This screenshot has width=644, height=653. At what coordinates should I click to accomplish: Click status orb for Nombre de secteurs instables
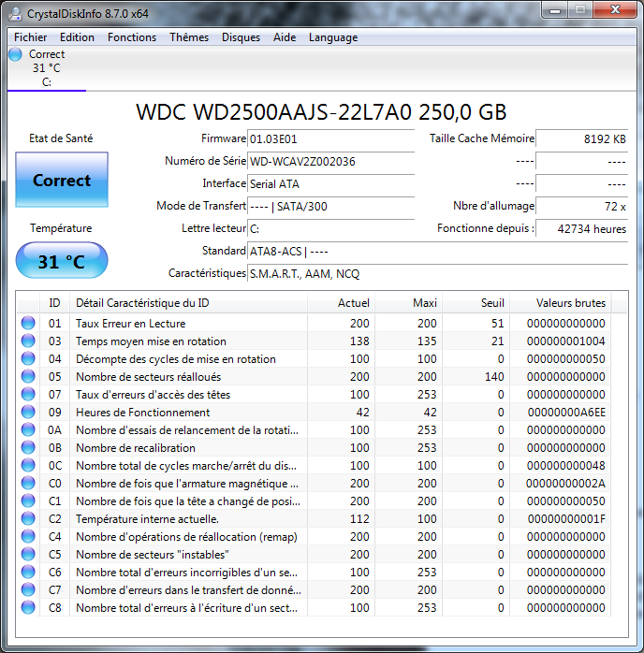28,555
